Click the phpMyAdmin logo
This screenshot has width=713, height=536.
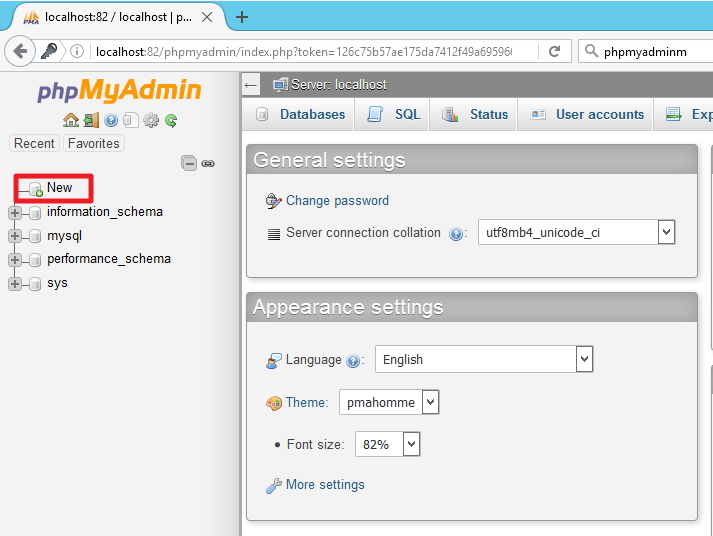click(119, 90)
